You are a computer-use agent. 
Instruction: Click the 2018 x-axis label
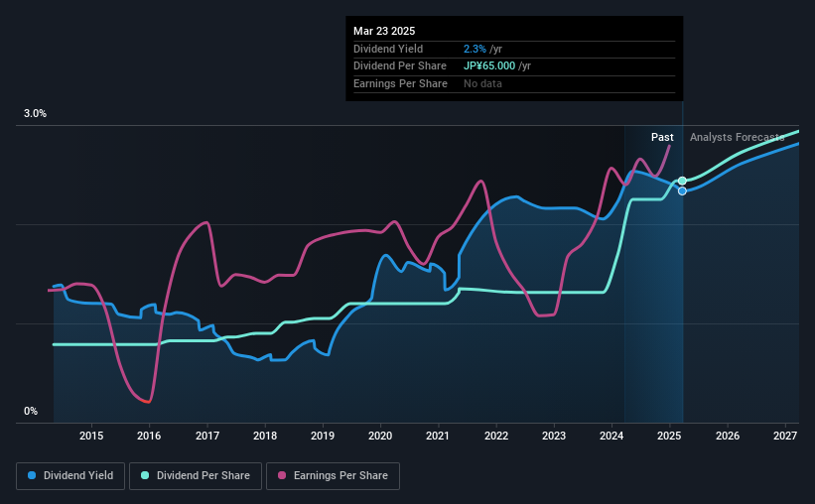[265, 436]
